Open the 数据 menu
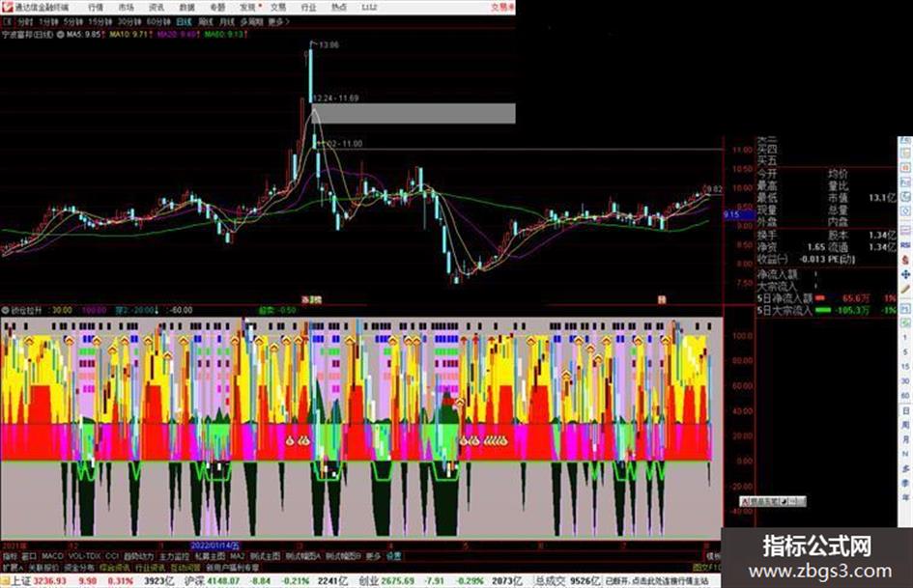The height and width of the screenshot is (588, 913). pos(186,8)
